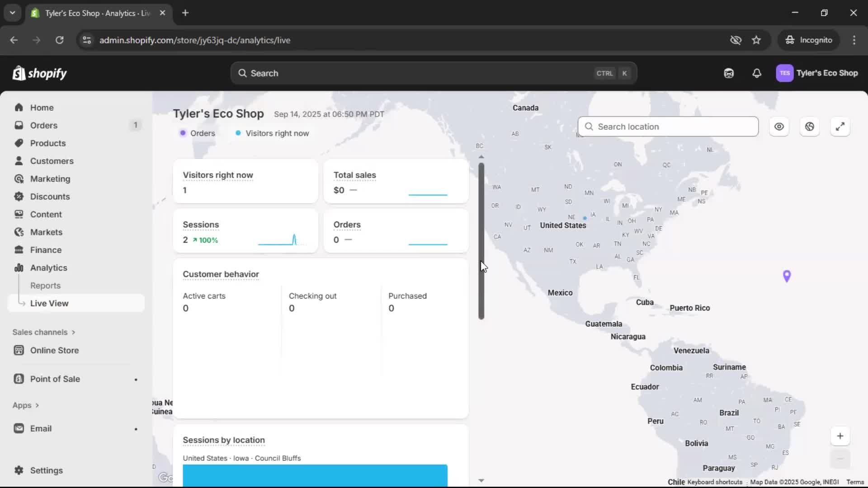Open Keyboard shortcuts on map

[715, 482]
